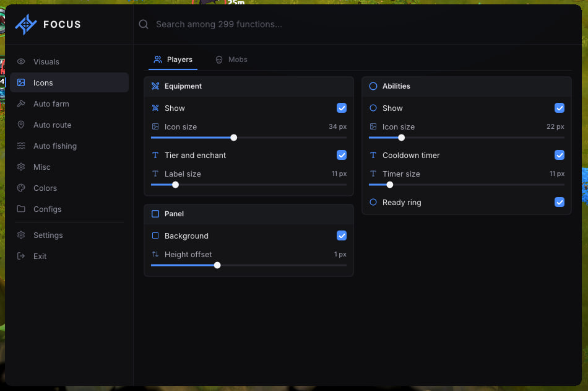Go to the Auto route section
This screenshot has height=391, width=588.
tap(69, 125)
